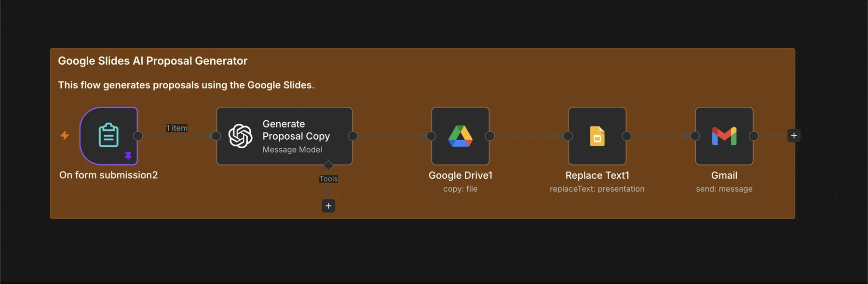868x284 pixels.
Task: Open the Replace Text1 Google Slides node
Action: point(597,136)
